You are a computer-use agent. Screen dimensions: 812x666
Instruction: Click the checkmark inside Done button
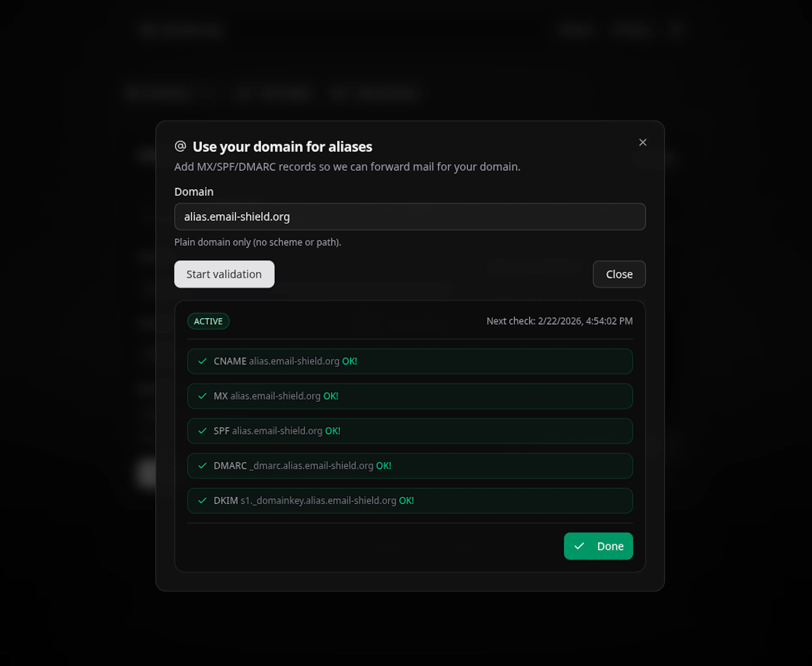coord(579,546)
